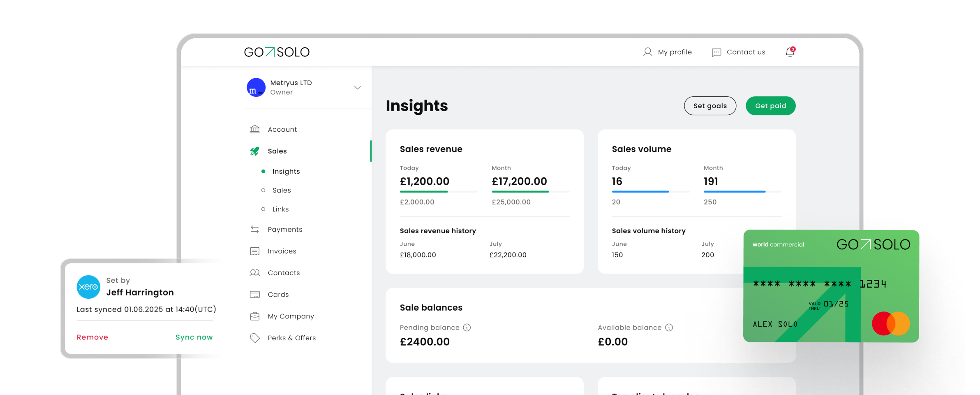Click Remove in Xero sync card
Screen dimensions: 980x395
(x=92, y=337)
